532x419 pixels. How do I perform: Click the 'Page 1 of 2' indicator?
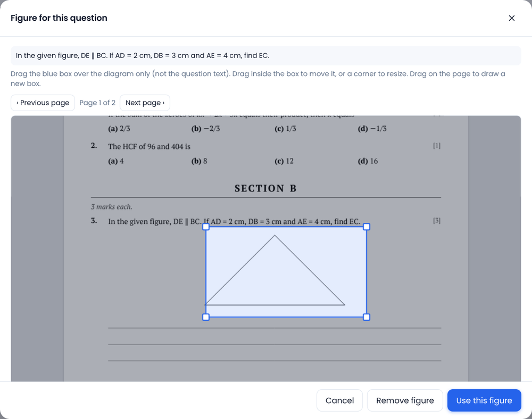point(97,103)
